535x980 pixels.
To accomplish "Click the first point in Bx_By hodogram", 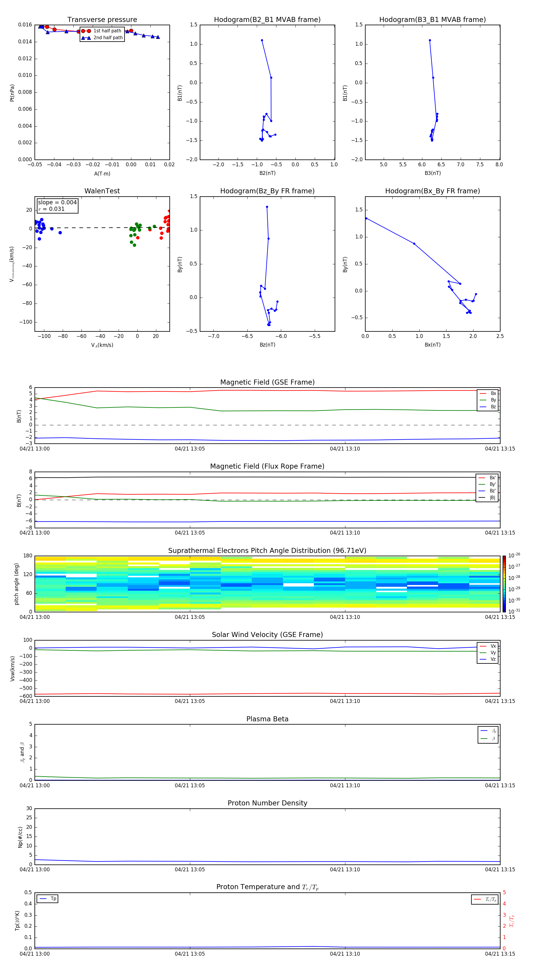I will tap(366, 218).
